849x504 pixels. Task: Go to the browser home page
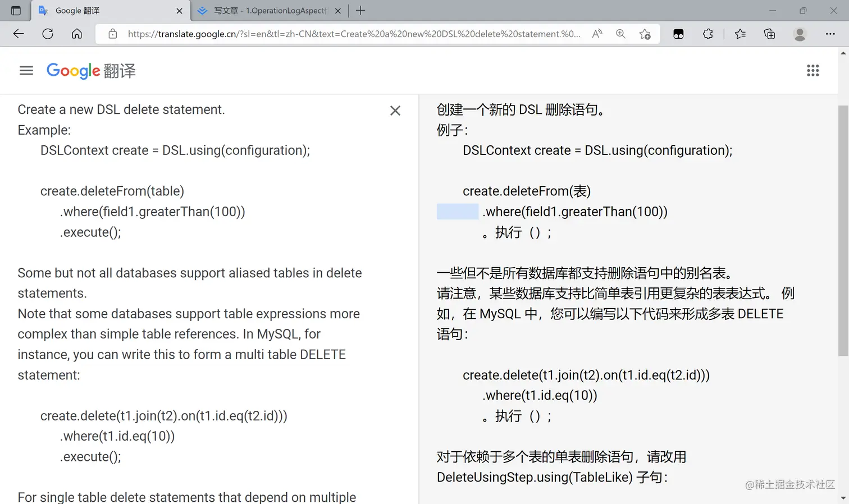click(x=77, y=34)
